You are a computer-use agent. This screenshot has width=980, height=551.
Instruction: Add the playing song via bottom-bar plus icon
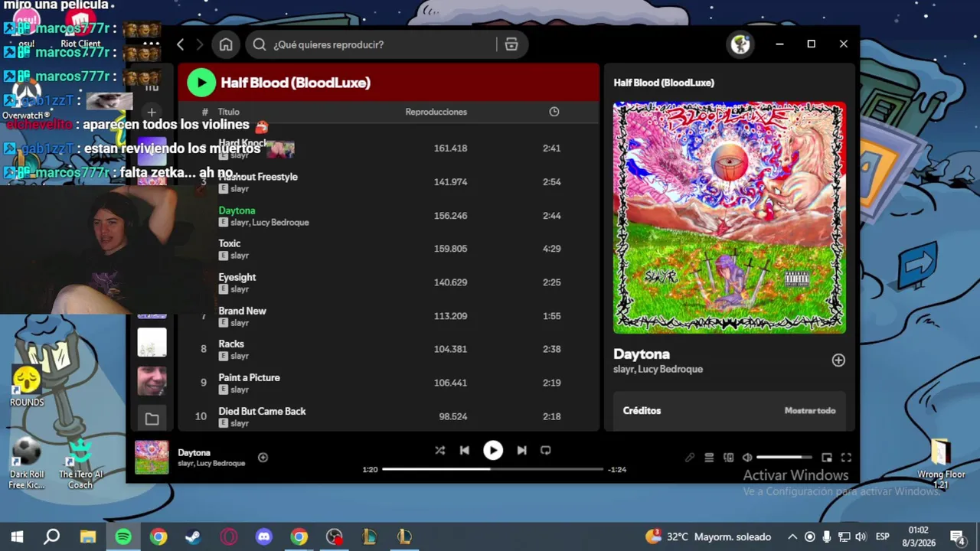(x=263, y=458)
